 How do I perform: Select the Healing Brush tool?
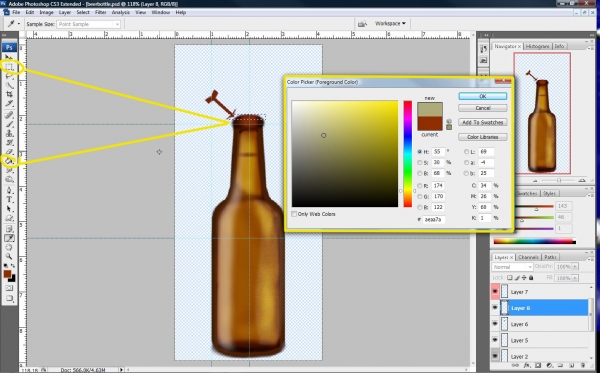9,115
